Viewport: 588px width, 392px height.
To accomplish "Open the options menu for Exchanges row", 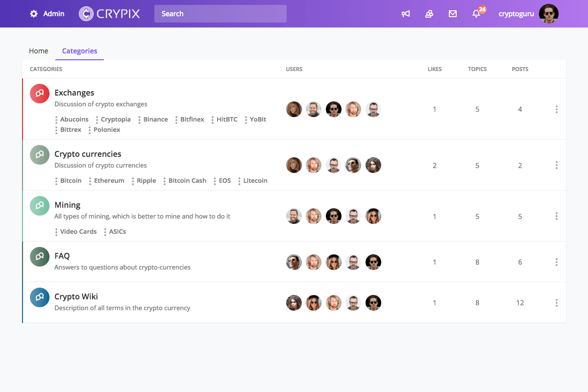I will point(557,109).
